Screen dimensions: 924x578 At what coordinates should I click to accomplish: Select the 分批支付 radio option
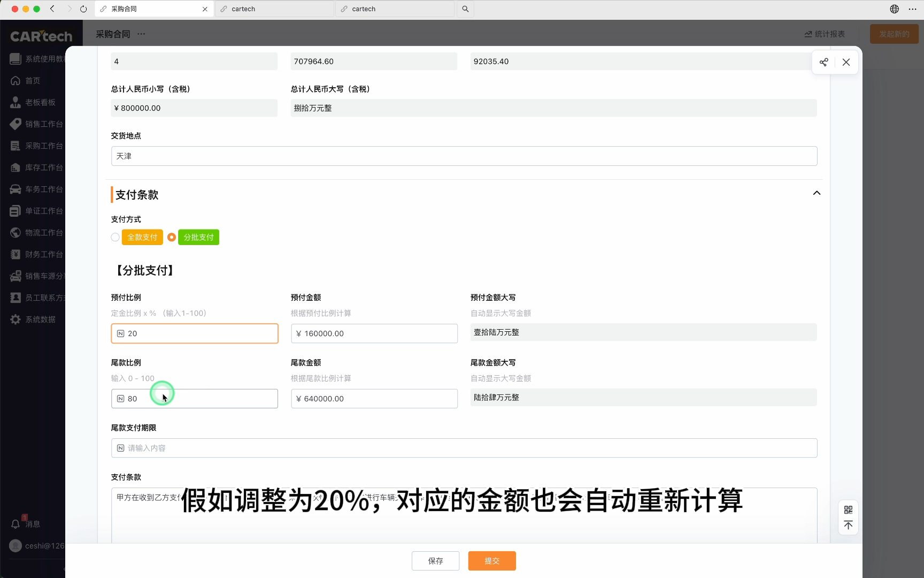point(172,237)
